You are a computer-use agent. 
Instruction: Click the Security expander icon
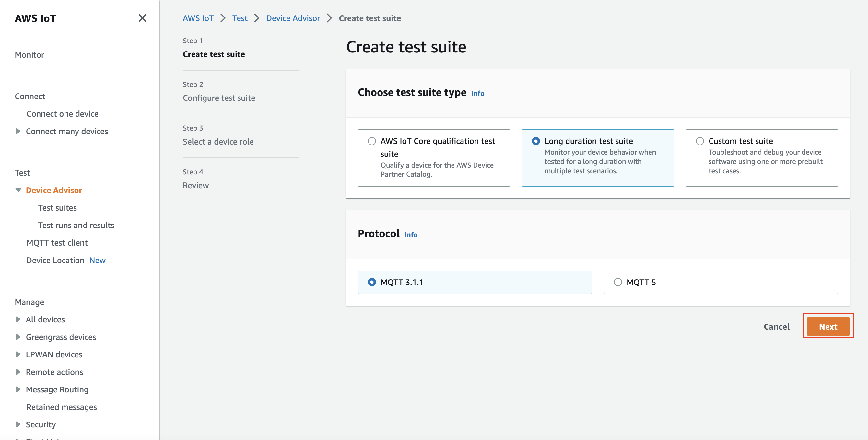[18, 424]
